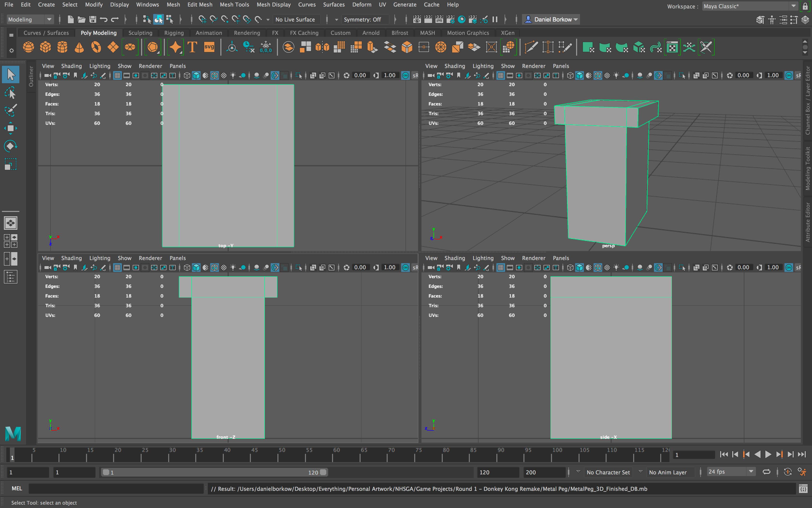The height and width of the screenshot is (508, 812).
Task: Click the Select tool arrow
Action: pos(10,75)
